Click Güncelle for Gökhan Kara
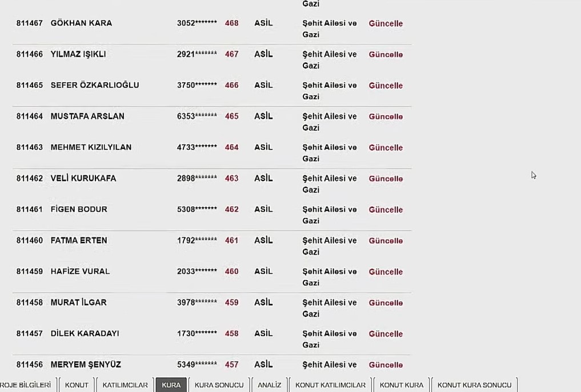The image size is (581, 392). click(x=386, y=23)
